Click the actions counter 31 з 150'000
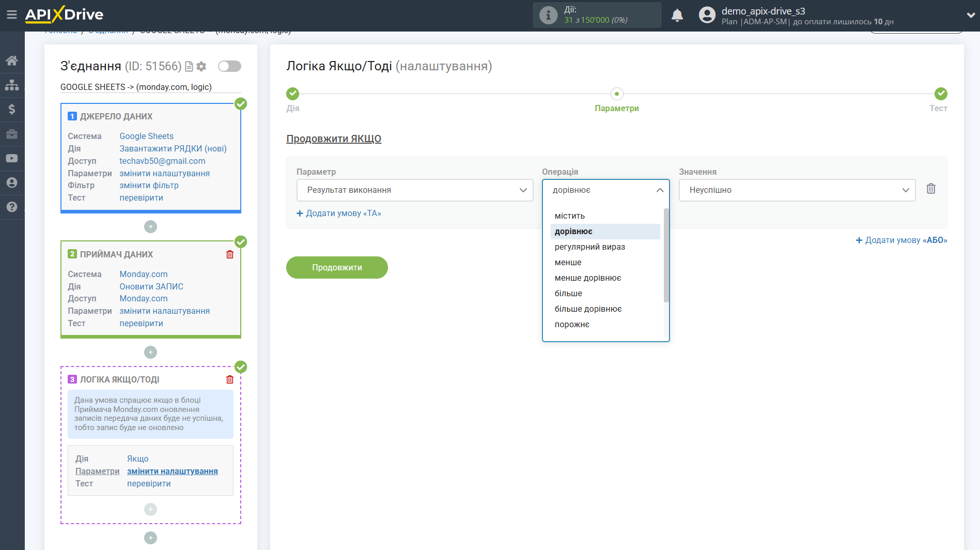 [596, 20]
